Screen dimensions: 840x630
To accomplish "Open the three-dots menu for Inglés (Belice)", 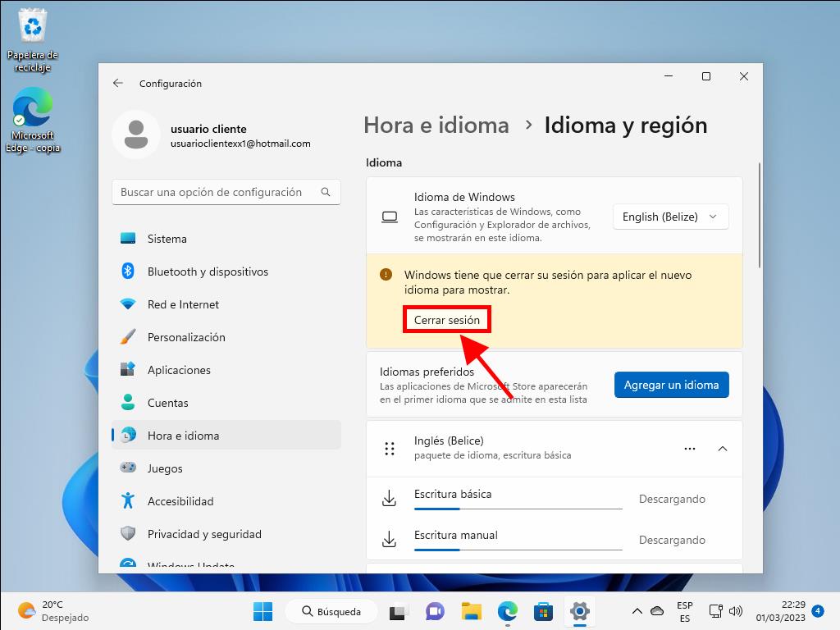I will pyautogui.click(x=689, y=449).
